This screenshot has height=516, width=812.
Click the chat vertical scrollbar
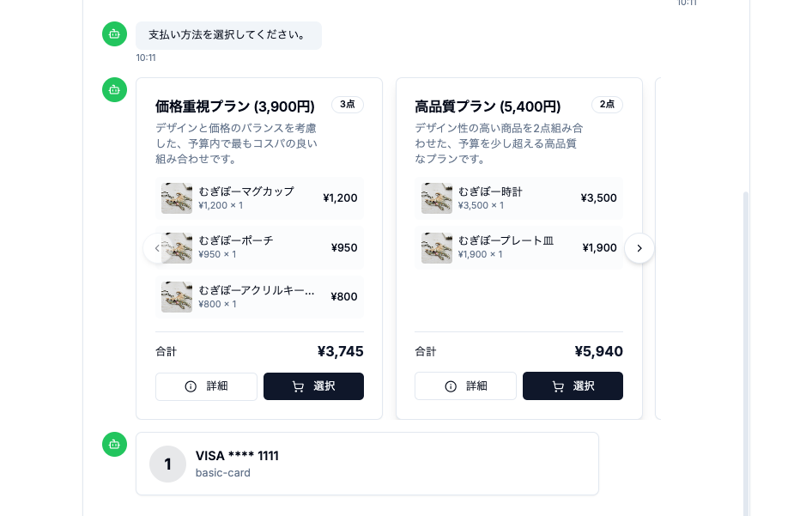point(745,343)
